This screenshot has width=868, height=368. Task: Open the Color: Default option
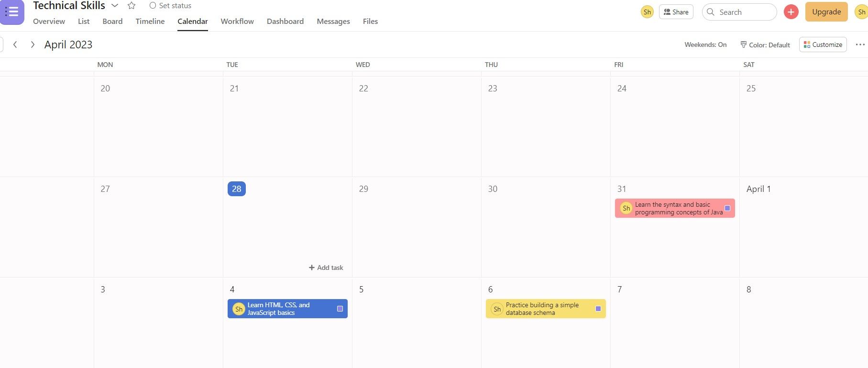(x=765, y=45)
